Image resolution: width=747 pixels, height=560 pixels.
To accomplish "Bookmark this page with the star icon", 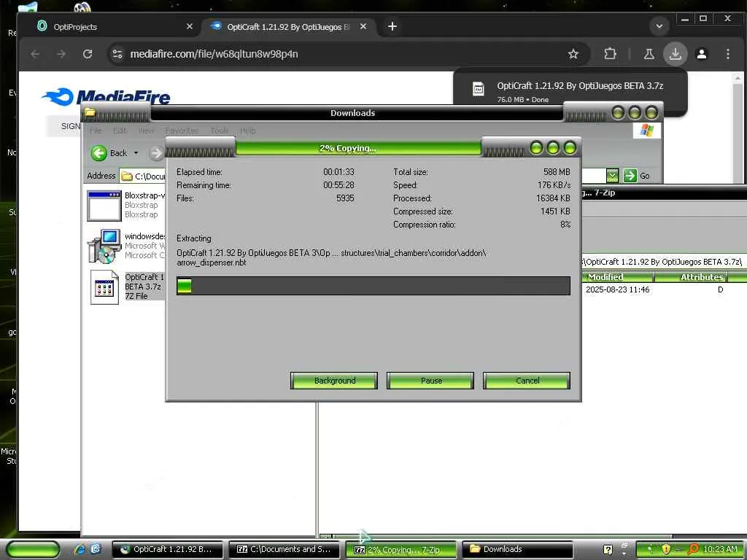I will point(573,54).
